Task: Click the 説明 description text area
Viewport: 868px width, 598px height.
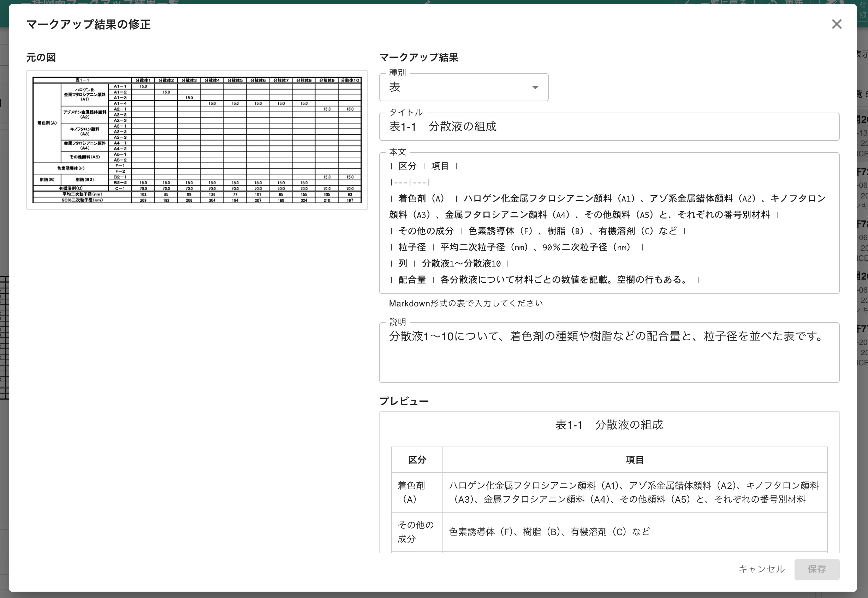Action: [x=609, y=353]
